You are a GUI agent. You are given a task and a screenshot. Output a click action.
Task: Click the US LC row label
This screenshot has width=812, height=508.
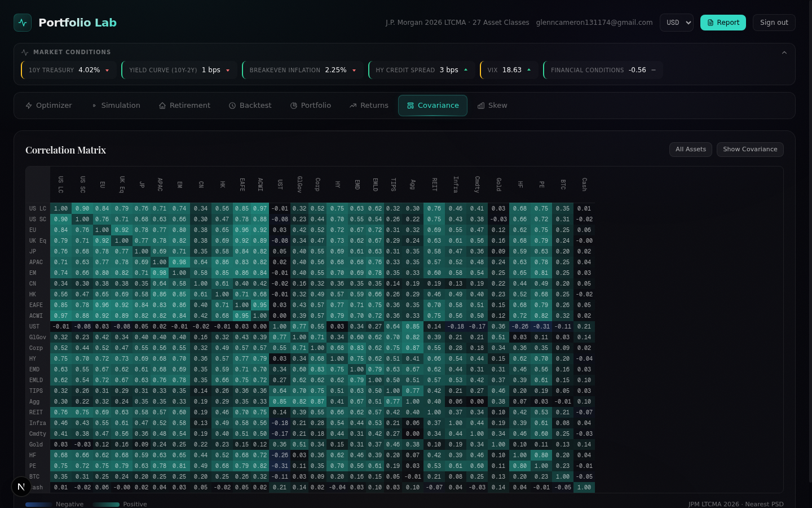point(38,209)
